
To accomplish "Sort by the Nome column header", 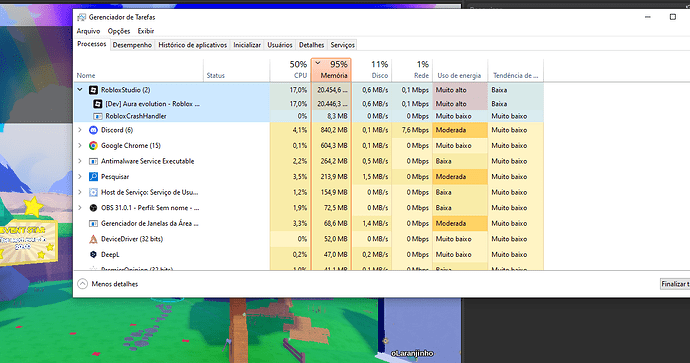I will coord(139,70).
